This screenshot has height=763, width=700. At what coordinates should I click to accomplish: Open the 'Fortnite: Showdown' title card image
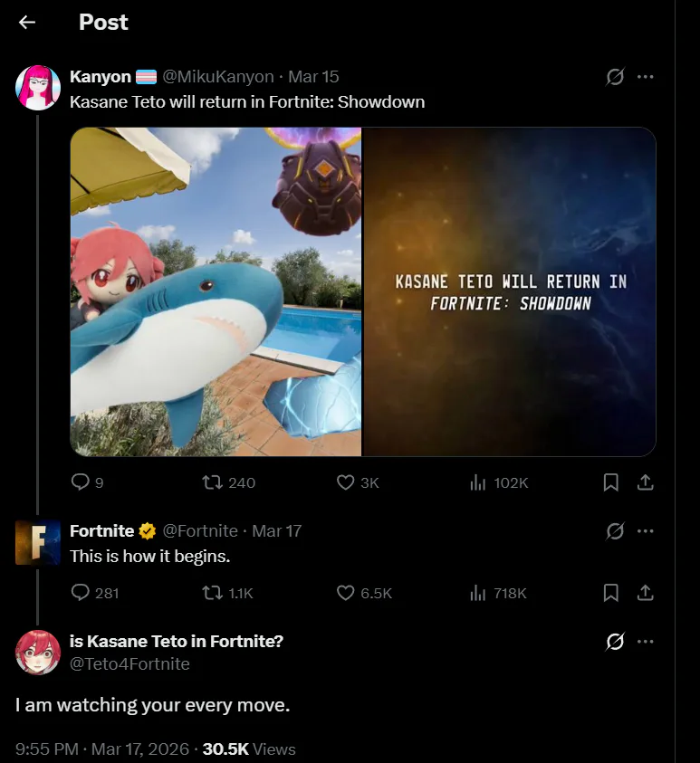pyautogui.click(x=510, y=291)
